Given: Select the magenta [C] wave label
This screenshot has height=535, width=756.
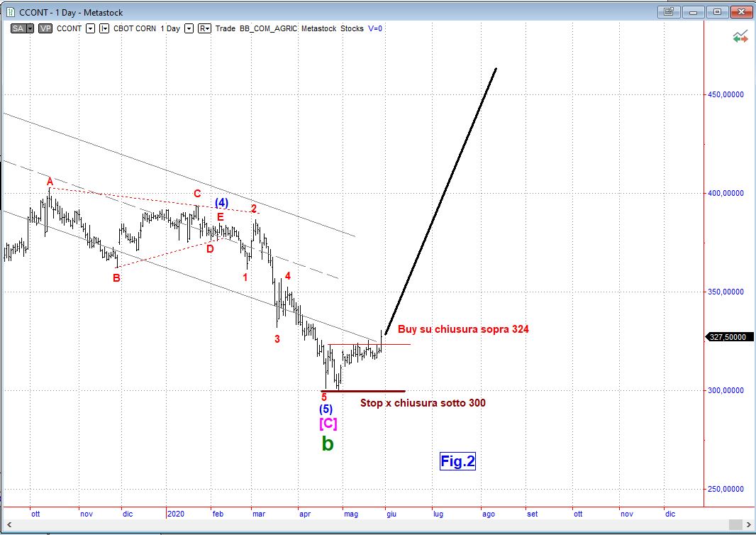Looking at the screenshot, I should click(328, 424).
